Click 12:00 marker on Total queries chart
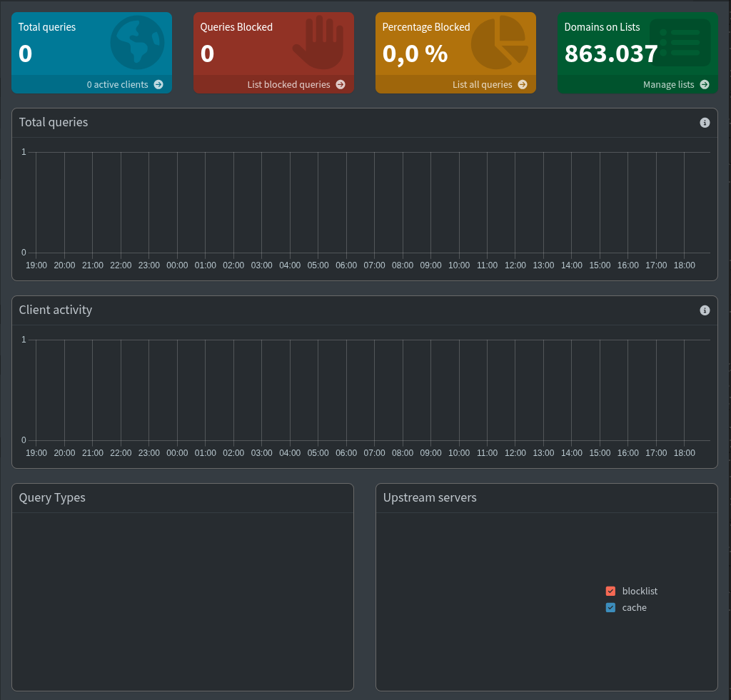Screen dimensions: 731x700 coord(515,265)
